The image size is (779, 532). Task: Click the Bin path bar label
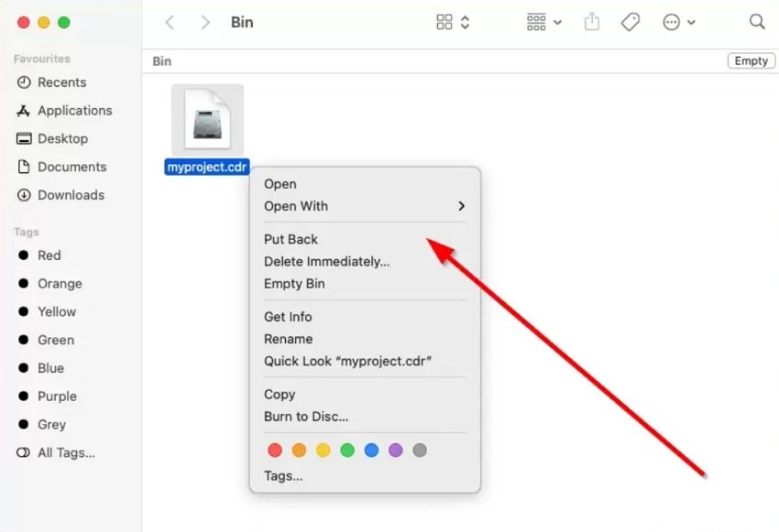[162, 61]
